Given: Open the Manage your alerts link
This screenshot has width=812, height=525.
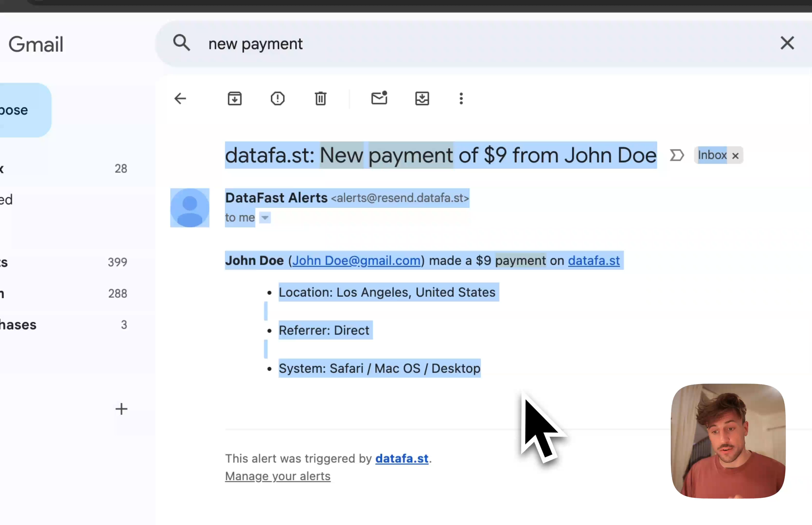Looking at the screenshot, I should tap(278, 476).
